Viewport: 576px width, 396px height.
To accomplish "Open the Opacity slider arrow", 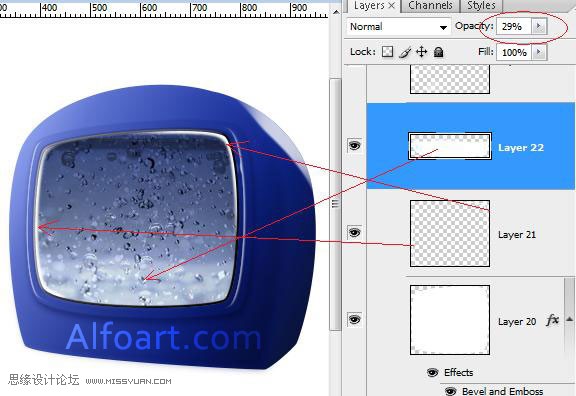I will tap(539, 26).
